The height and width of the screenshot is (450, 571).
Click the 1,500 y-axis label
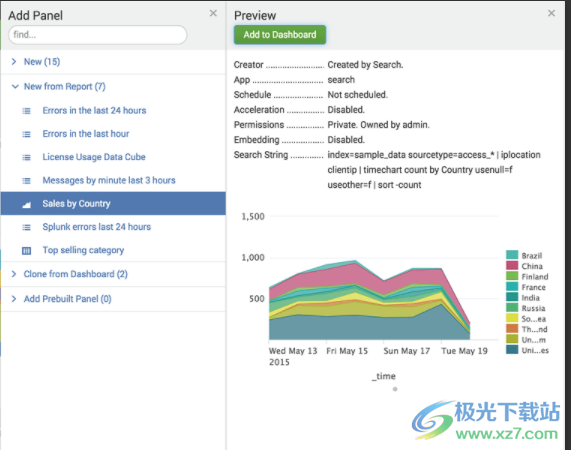253,217
